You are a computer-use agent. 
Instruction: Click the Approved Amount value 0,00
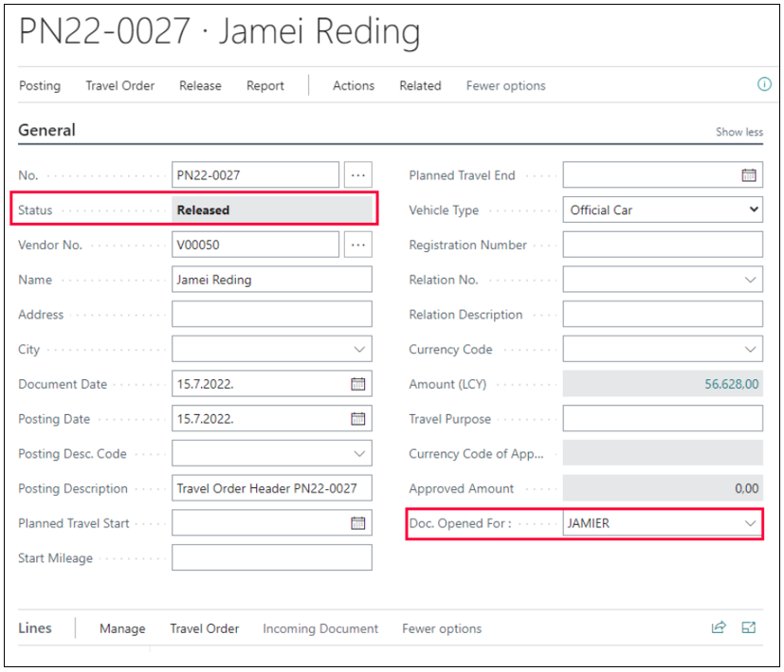click(746, 488)
